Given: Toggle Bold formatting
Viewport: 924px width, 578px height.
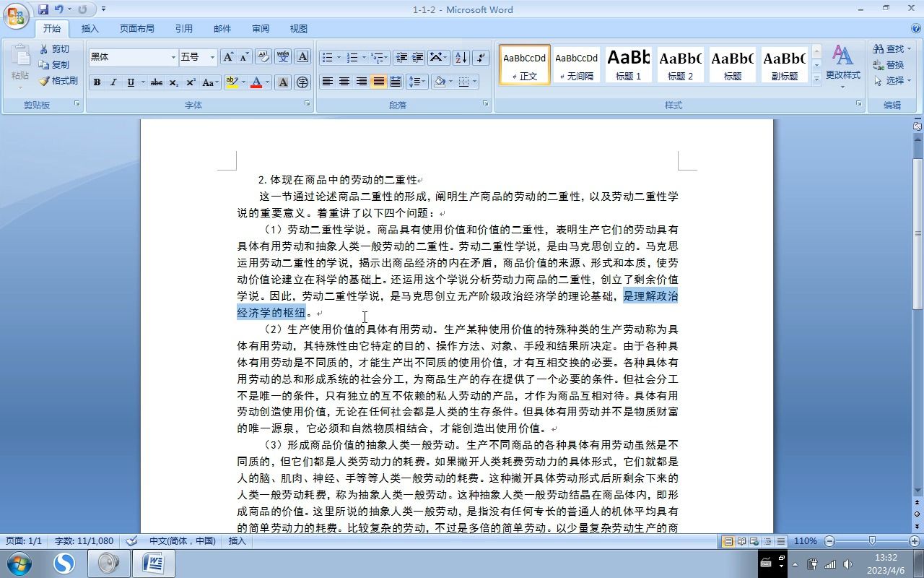Looking at the screenshot, I should click(x=97, y=82).
